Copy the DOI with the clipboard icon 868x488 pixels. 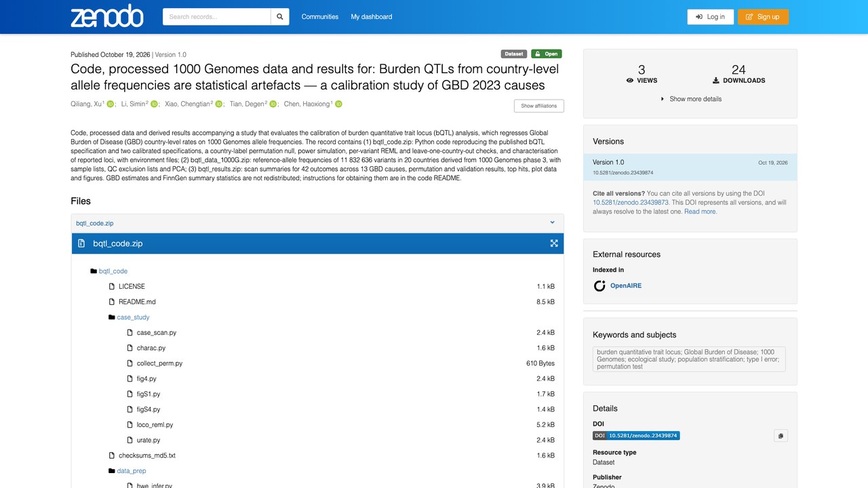click(x=781, y=436)
